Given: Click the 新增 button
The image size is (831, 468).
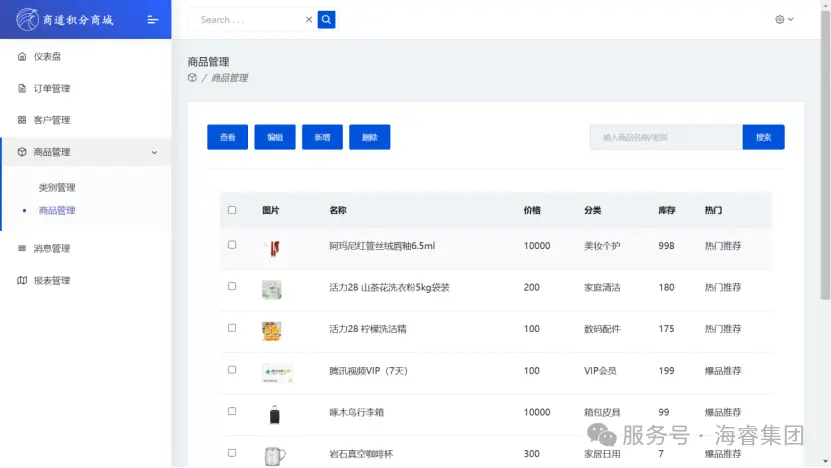Looking at the screenshot, I should tap(322, 137).
